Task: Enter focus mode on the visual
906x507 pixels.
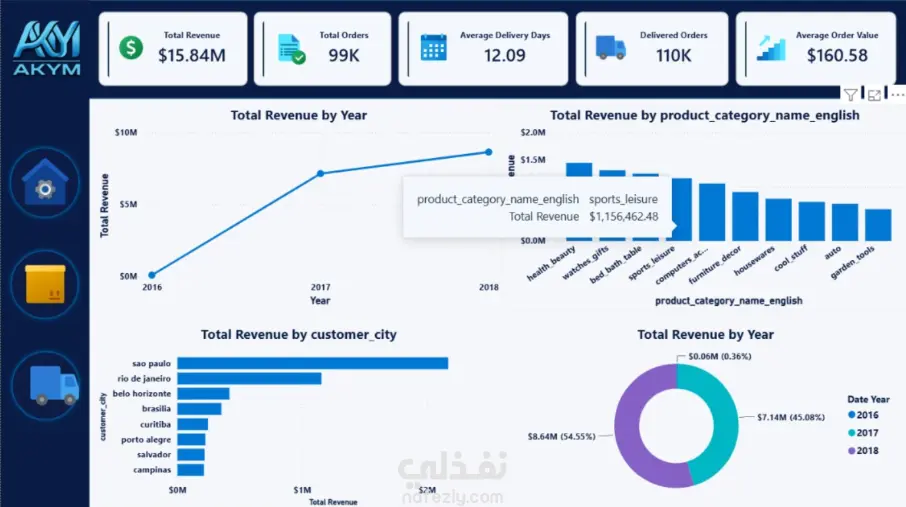Action: coord(875,95)
